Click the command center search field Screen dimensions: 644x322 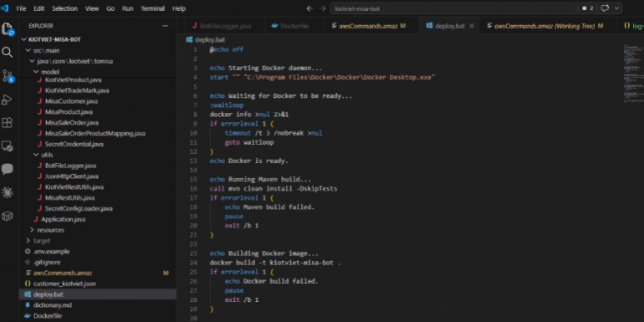click(453, 8)
